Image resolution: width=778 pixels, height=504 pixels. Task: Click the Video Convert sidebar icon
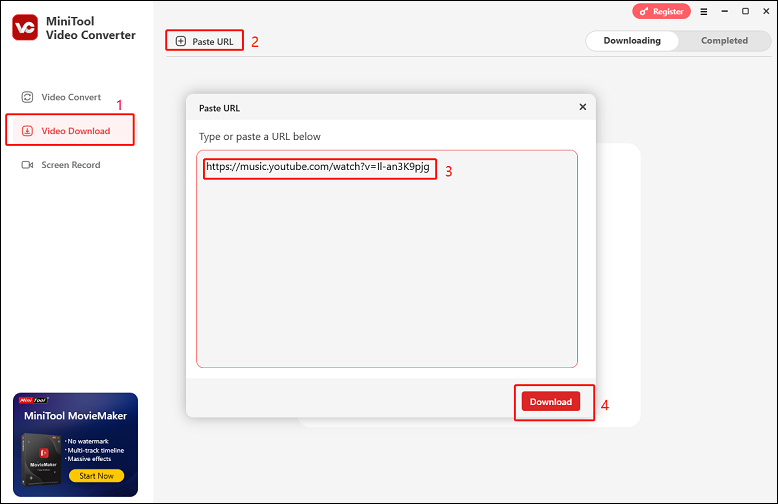27,97
